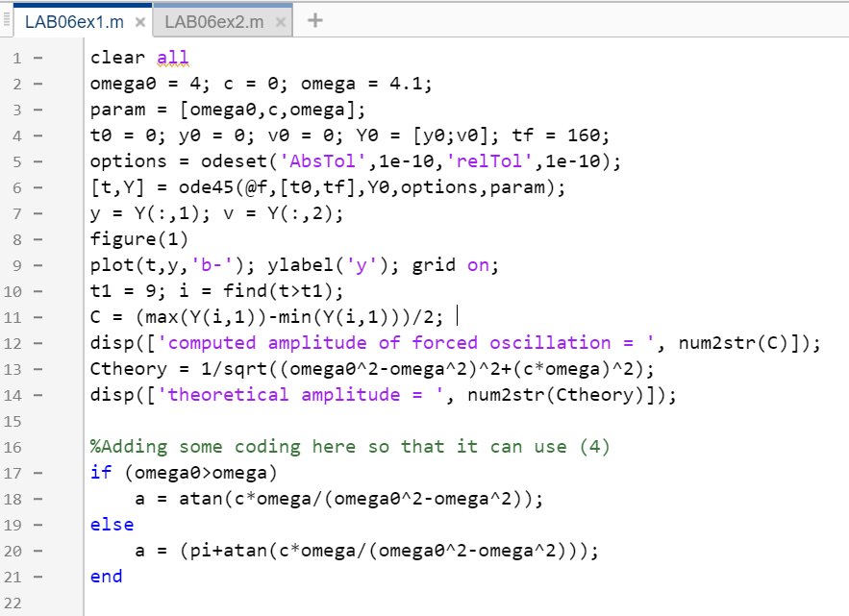Image resolution: width=849 pixels, height=616 pixels.
Task: Set breakpoint dash on line 13
Action: tap(37, 369)
